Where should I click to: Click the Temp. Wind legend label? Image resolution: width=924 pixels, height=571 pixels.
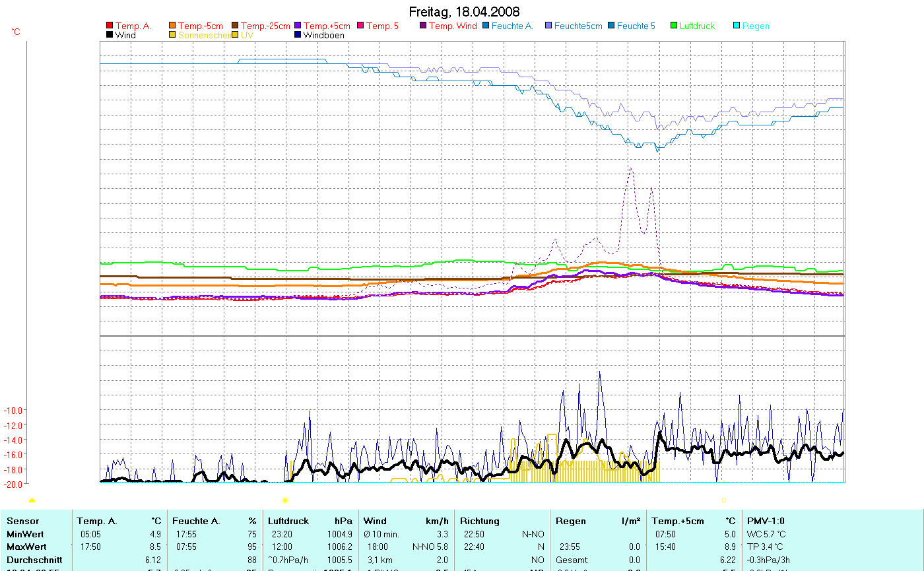click(453, 26)
